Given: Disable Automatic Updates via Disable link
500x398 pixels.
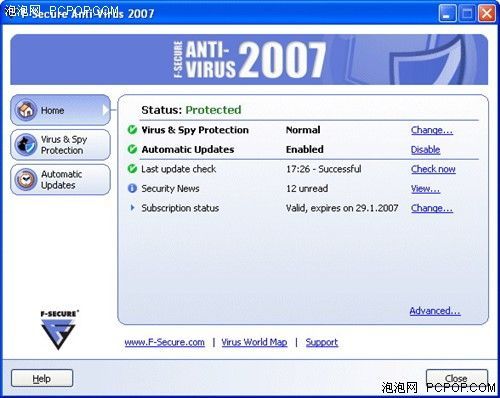Looking at the screenshot, I should (425, 150).
